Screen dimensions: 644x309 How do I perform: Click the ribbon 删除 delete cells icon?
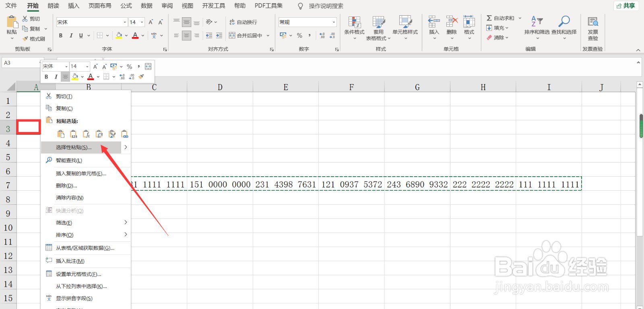[452, 22]
